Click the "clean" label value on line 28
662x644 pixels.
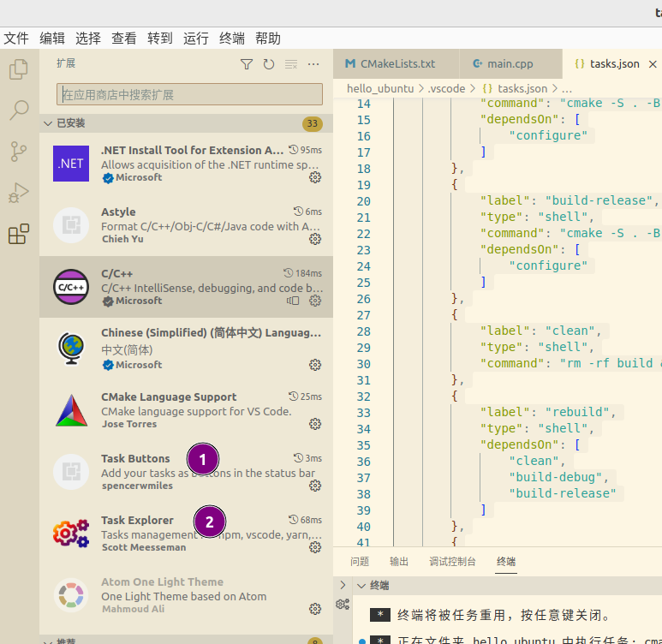570,331
